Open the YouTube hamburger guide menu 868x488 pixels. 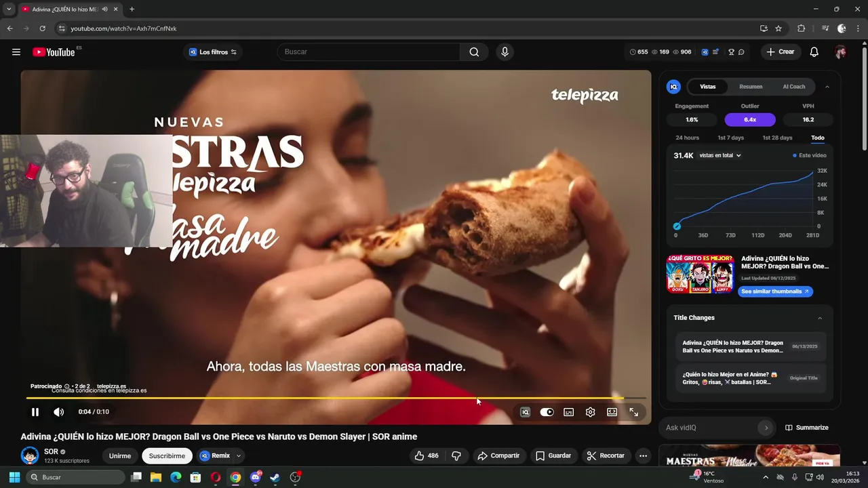click(x=16, y=52)
